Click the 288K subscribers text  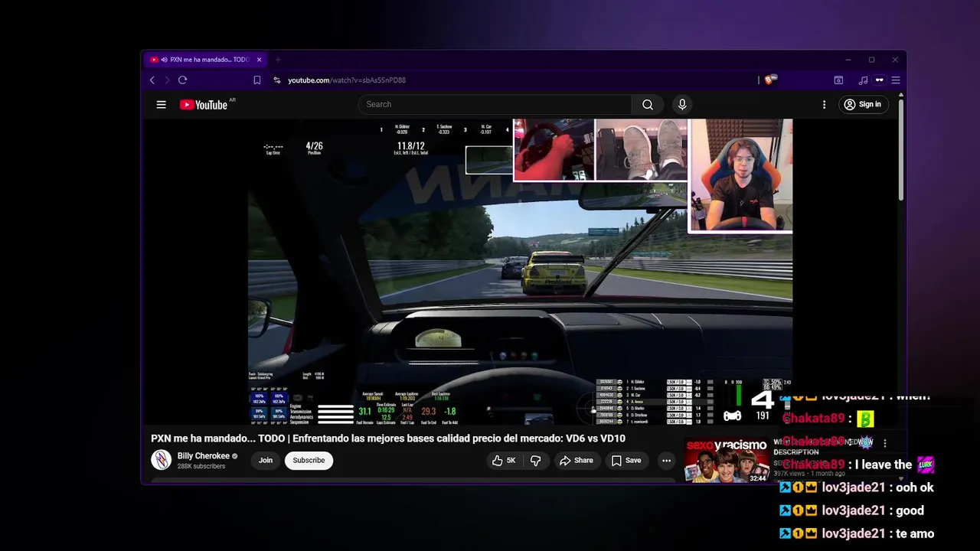(x=201, y=466)
